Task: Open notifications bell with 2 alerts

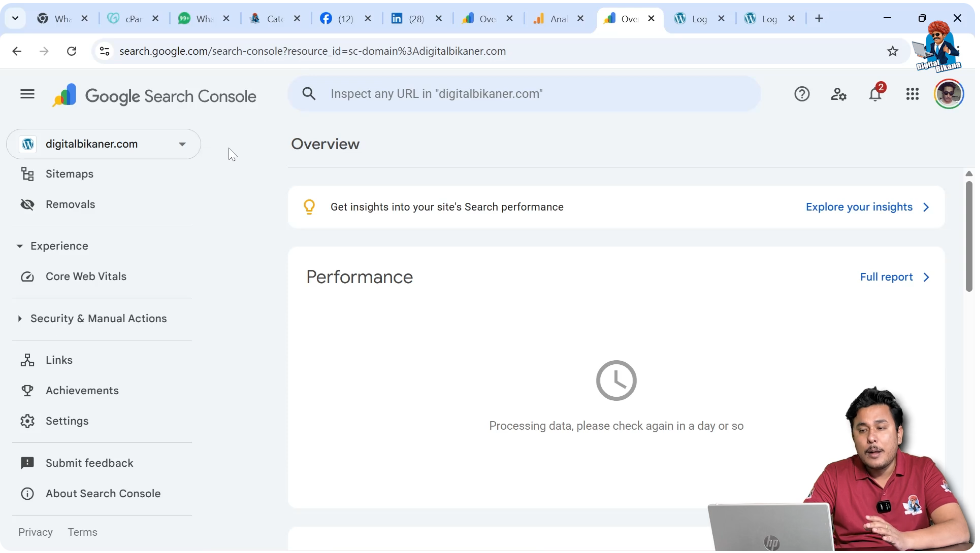Action: coord(876,94)
